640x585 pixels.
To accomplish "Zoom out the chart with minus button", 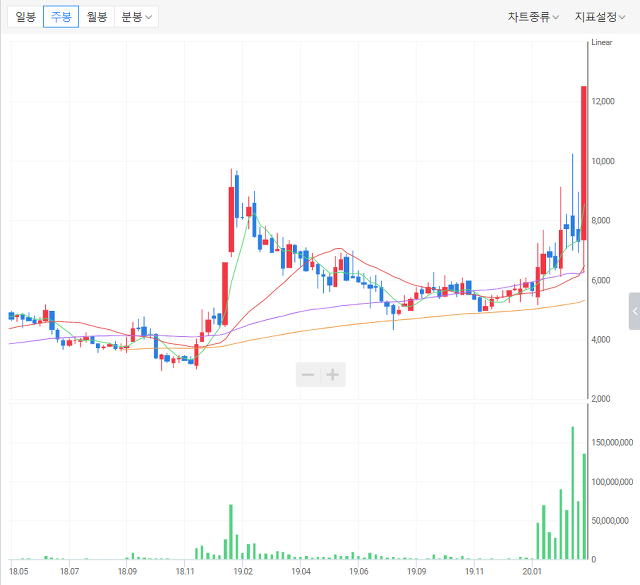I will click(x=308, y=374).
